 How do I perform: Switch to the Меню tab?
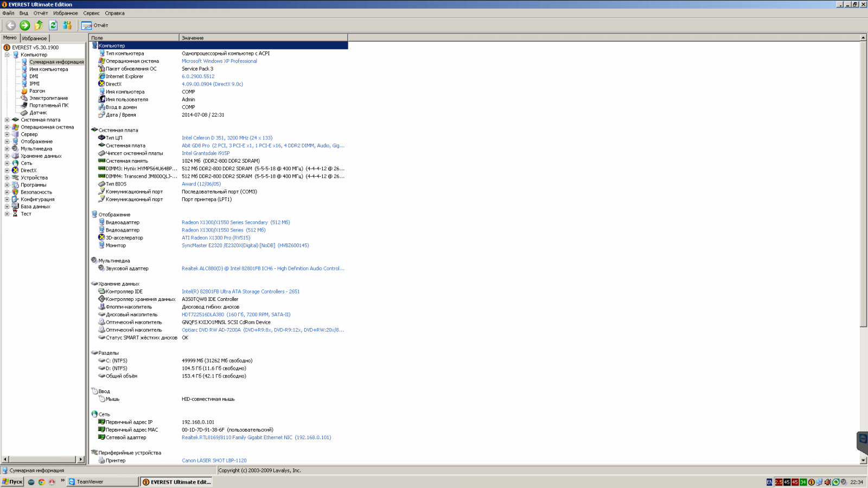click(x=10, y=37)
